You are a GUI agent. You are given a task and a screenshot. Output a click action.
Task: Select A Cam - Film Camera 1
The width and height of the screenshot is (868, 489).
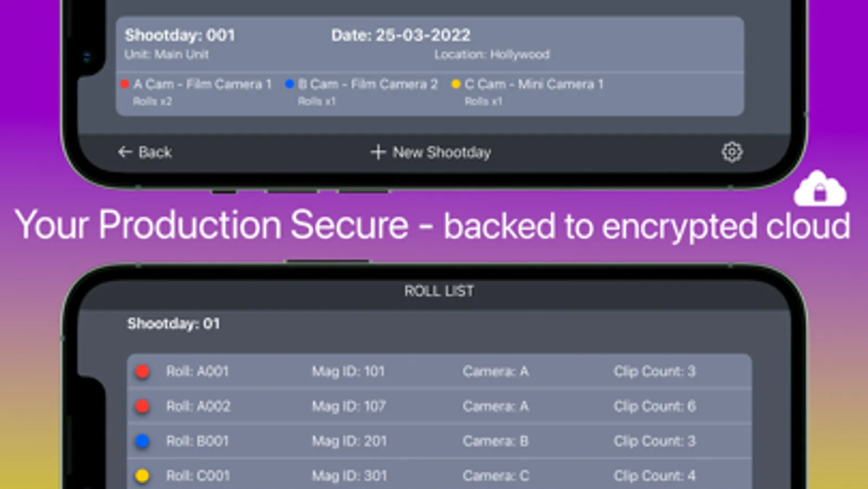pyautogui.click(x=202, y=84)
